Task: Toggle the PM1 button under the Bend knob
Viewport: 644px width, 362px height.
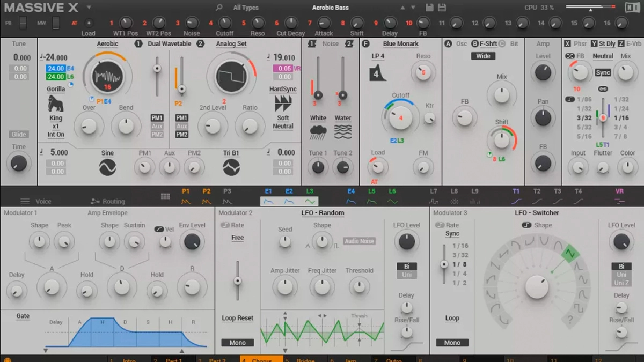Action: click(x=157, y=117)
